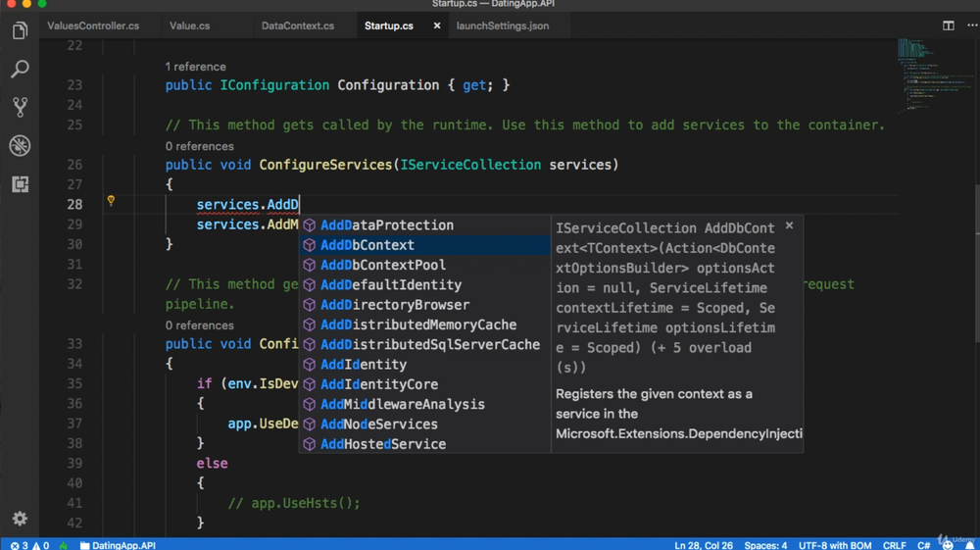Open the Debug view in the activity bar
The height and width of the screenshot is (550, 980).
[x=20, y=146]
